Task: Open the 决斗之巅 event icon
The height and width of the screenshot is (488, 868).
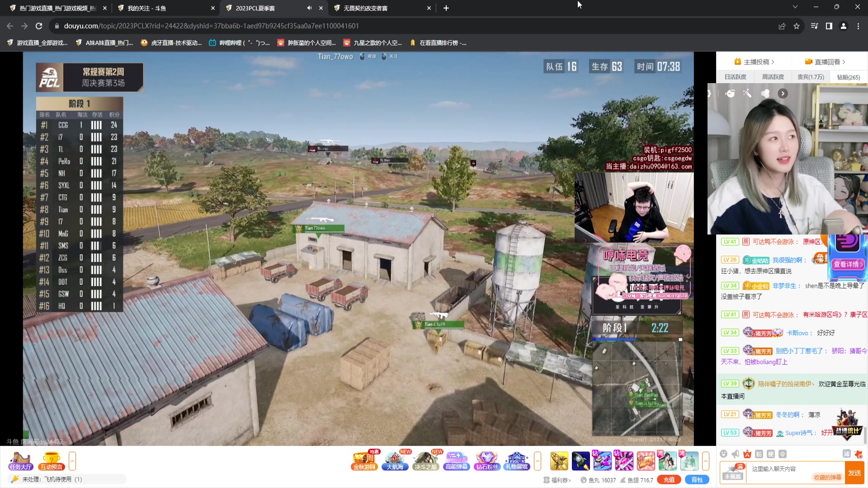Action: (425, 461)
